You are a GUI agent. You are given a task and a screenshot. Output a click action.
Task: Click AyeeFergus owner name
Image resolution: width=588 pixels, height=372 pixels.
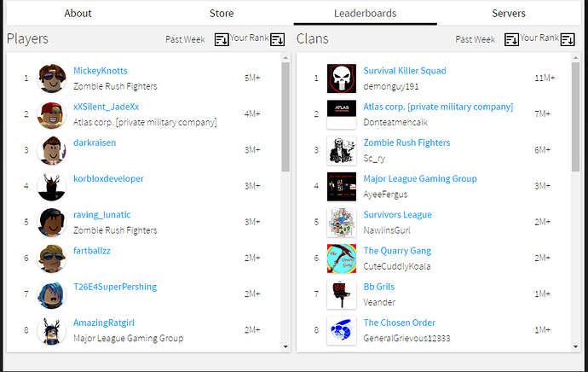pyautogui.click(x=385, y=195)
